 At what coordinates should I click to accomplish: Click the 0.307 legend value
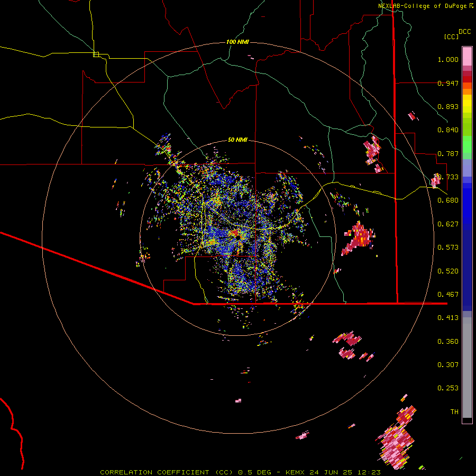448,365
